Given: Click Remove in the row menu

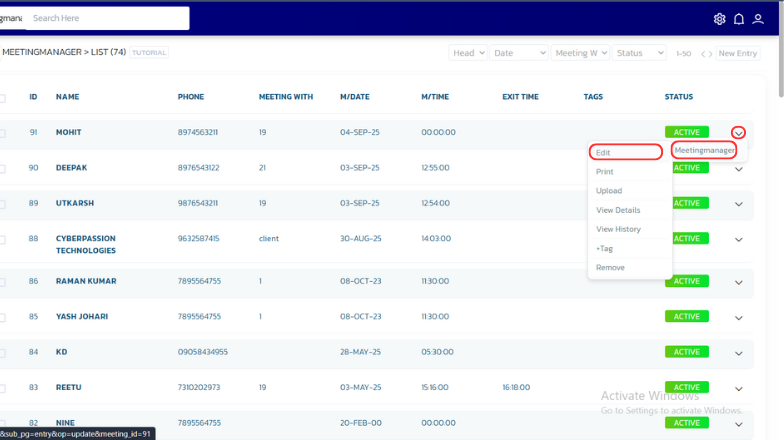Looking at the screenshot, I should point(610,268).
